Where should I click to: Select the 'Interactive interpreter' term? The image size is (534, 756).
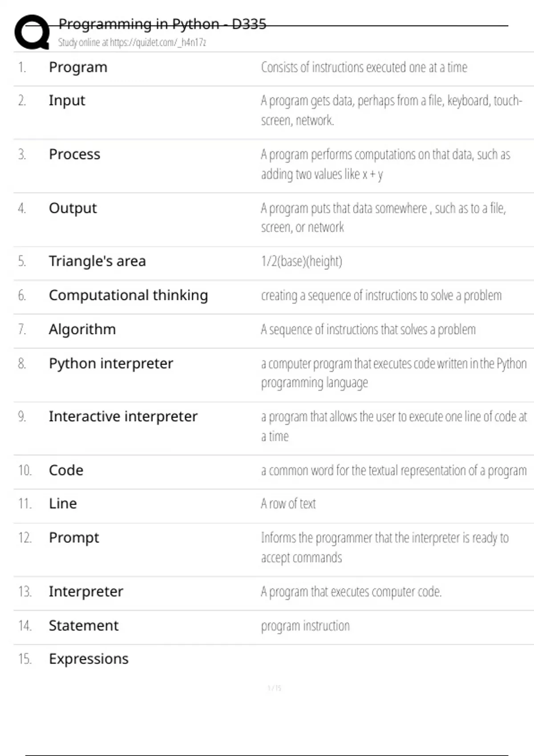123,417
